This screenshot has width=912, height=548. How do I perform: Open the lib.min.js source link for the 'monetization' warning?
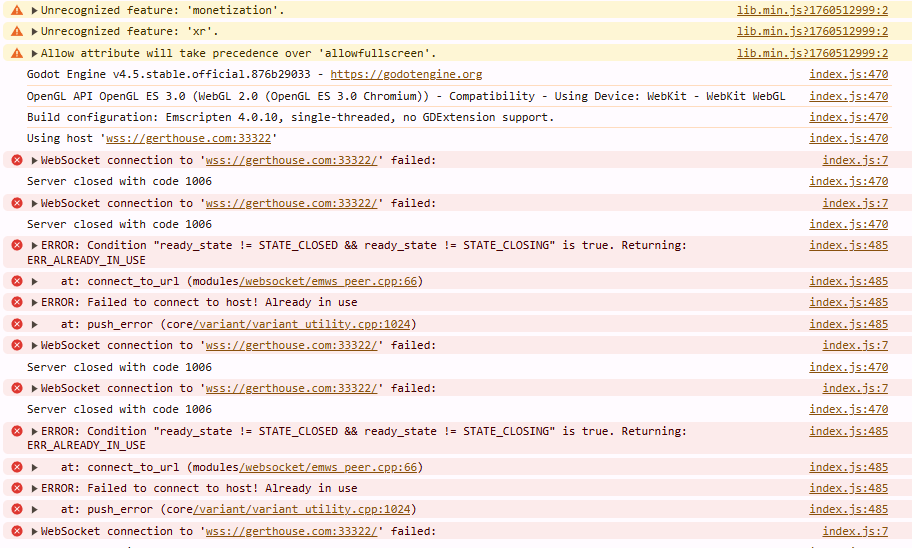pos(812,10)
